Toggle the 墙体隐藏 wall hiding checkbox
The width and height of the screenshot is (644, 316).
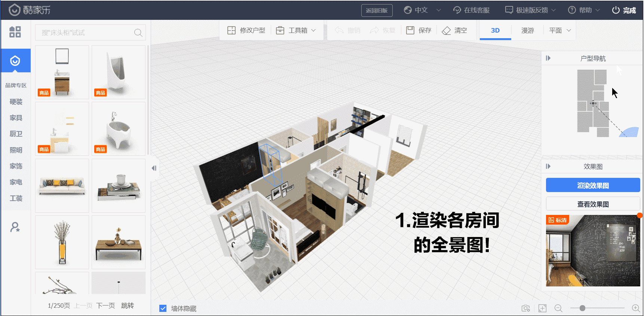(x=163, y=309)
